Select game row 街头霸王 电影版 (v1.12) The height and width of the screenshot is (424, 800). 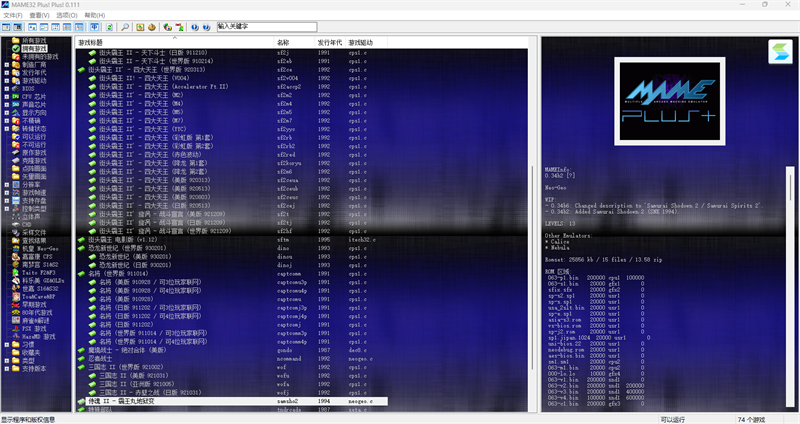click(232, 239)
